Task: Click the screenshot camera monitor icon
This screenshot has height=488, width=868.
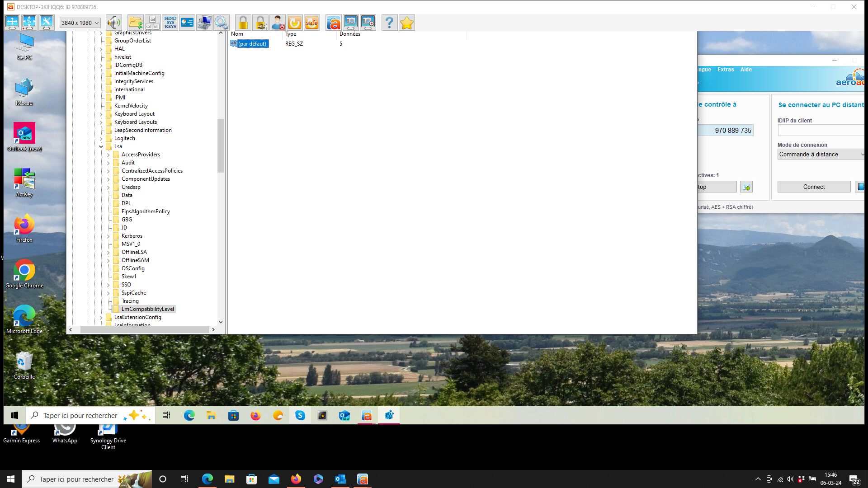Action: [350, 23]
